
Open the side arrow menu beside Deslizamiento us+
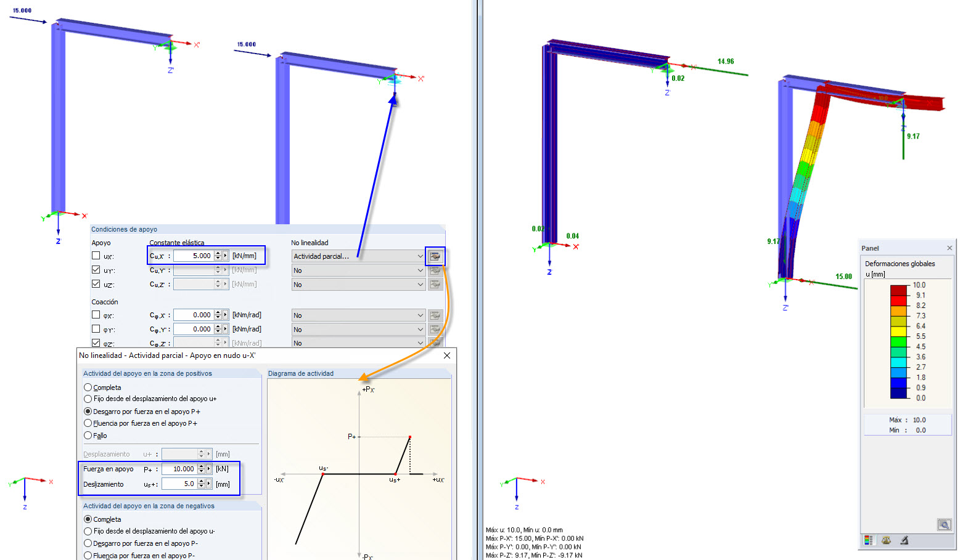click(209, 484)
